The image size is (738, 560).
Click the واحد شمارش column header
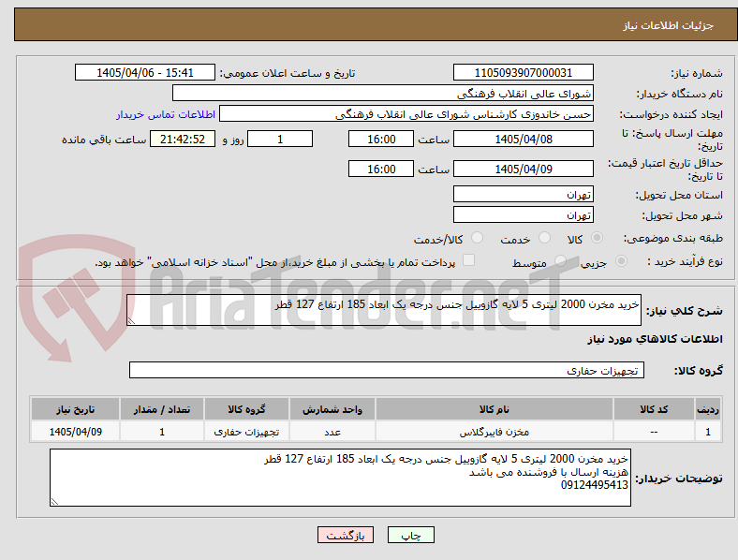[x=332, y=409]
